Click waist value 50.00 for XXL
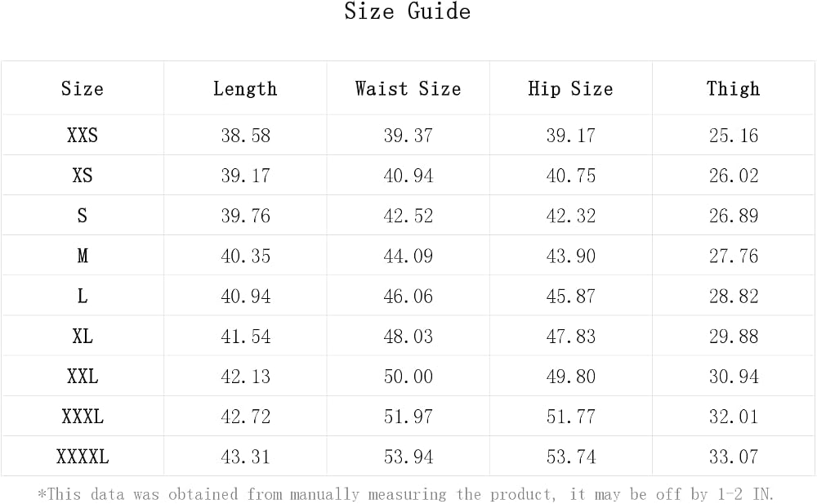 coord(408,377)
